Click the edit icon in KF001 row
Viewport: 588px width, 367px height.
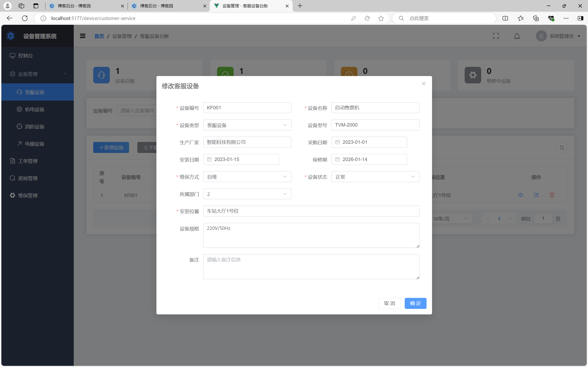[x=536, y=195]
